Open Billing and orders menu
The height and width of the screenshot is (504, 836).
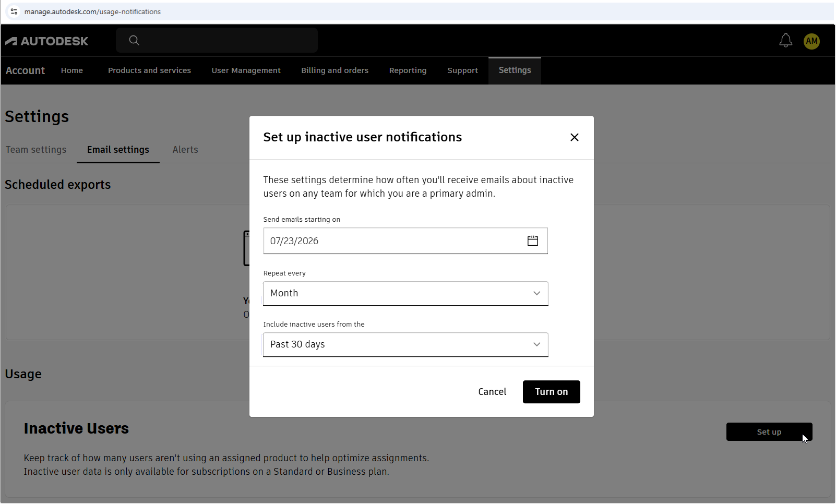[335, 70]
